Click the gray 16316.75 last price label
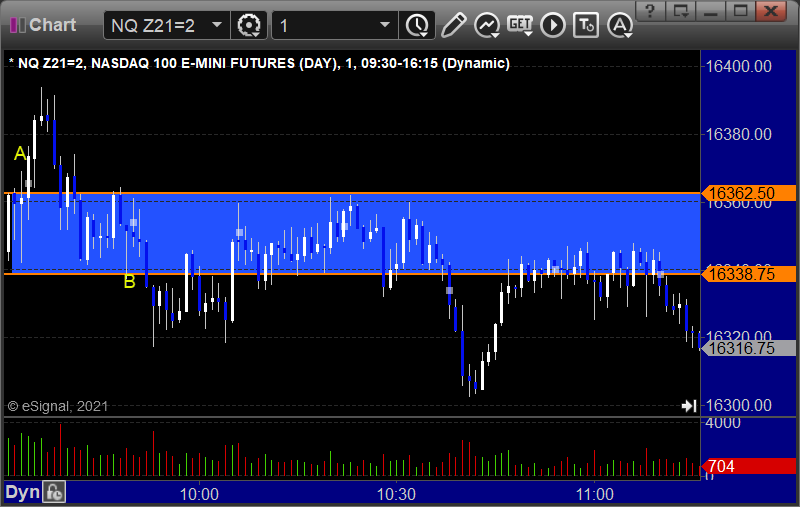Screen dimensions: 800x507 point(748,348)
